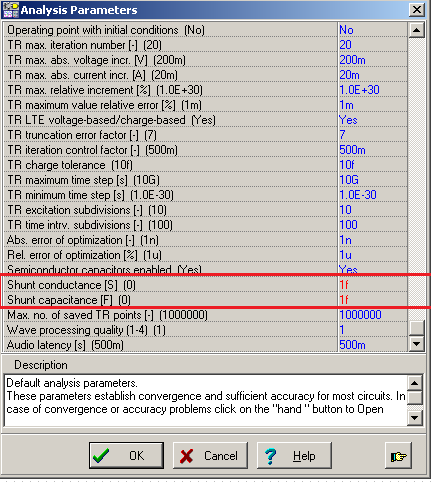This screenshot has width=431, height=491.
Task: Select TR max. relative increment value 1.0E+30
Action: (359, 90)
